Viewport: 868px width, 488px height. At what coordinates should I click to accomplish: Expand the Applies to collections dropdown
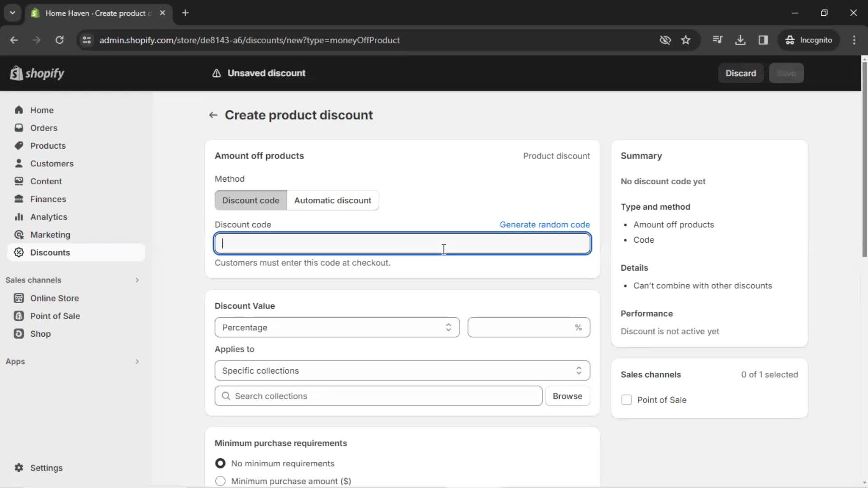(402, 371)
